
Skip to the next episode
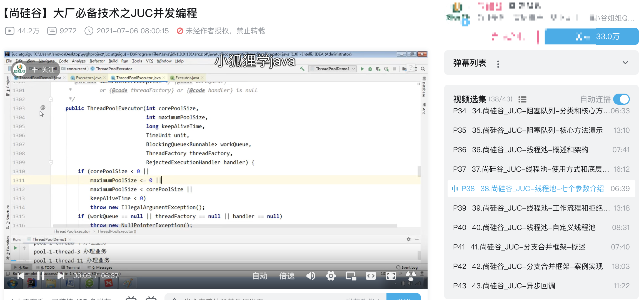61,276
